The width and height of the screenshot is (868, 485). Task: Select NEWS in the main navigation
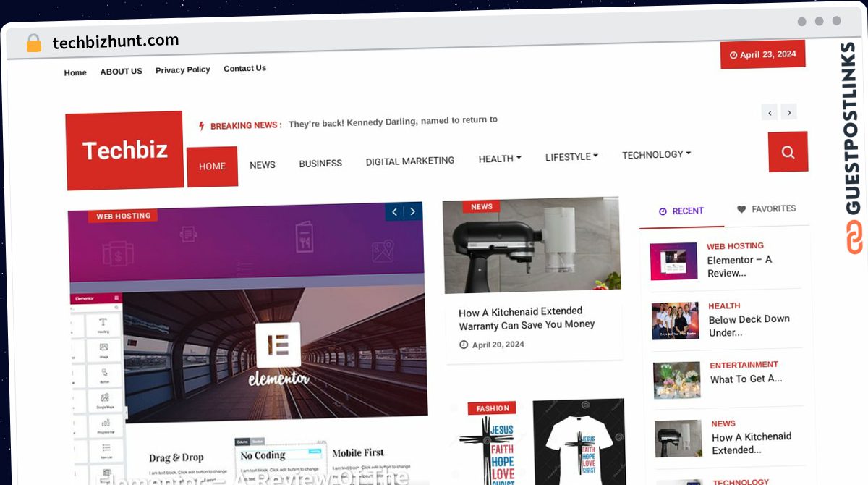[263, 165]
